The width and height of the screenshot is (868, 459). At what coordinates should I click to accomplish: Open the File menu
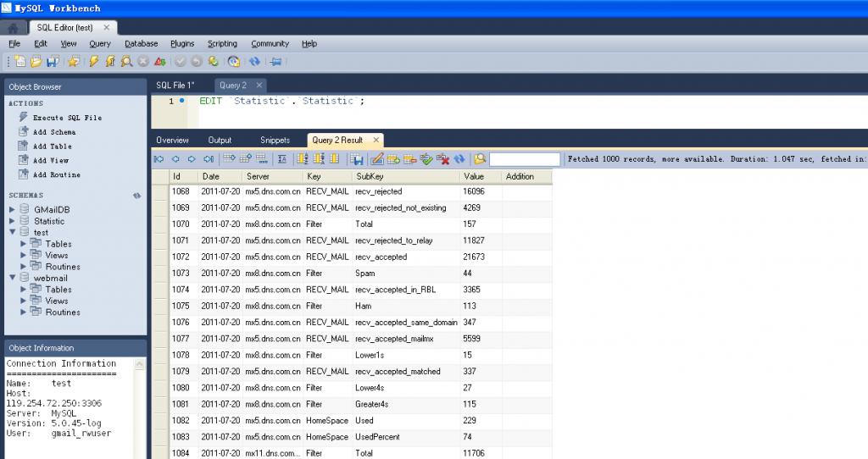(14, 44)
